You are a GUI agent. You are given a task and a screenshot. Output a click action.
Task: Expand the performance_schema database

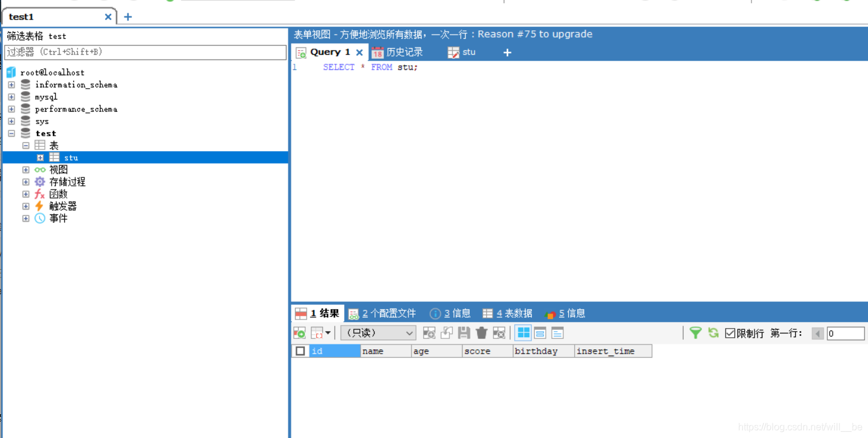point(12,109)
